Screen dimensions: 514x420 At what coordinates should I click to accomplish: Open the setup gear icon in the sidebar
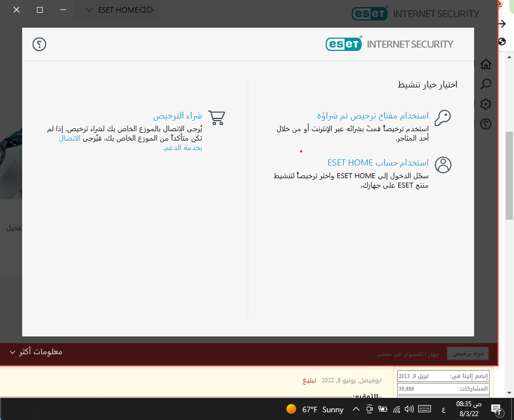click(x=486, y=104)
